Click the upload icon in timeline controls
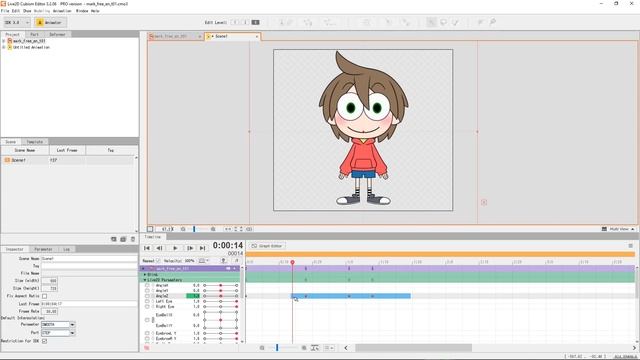Viewport: 640px width, 360px height. point(223,260)
